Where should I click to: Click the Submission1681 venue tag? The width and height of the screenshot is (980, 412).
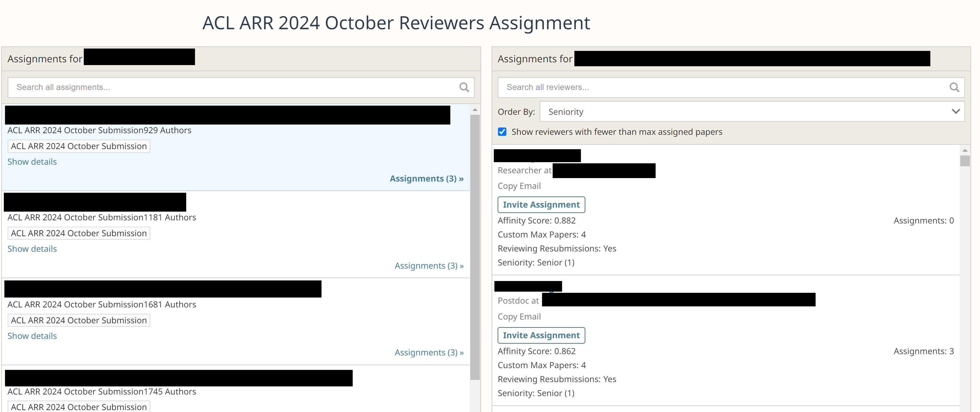tap(79, 320)
